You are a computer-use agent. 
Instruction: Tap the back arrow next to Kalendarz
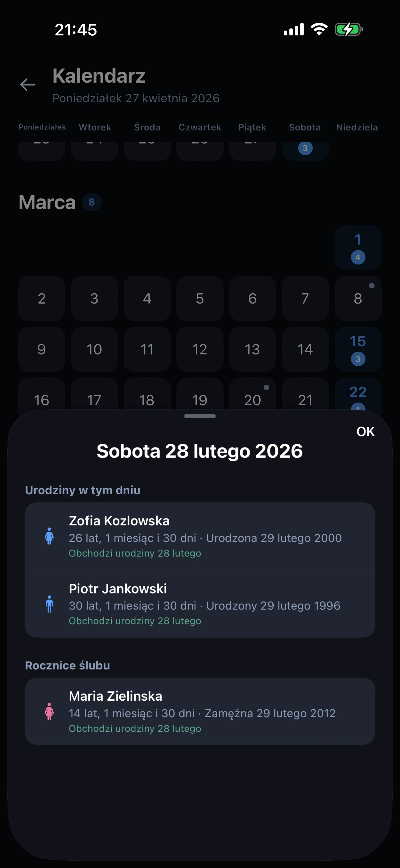pyautogui.click(x=28, y=84)
